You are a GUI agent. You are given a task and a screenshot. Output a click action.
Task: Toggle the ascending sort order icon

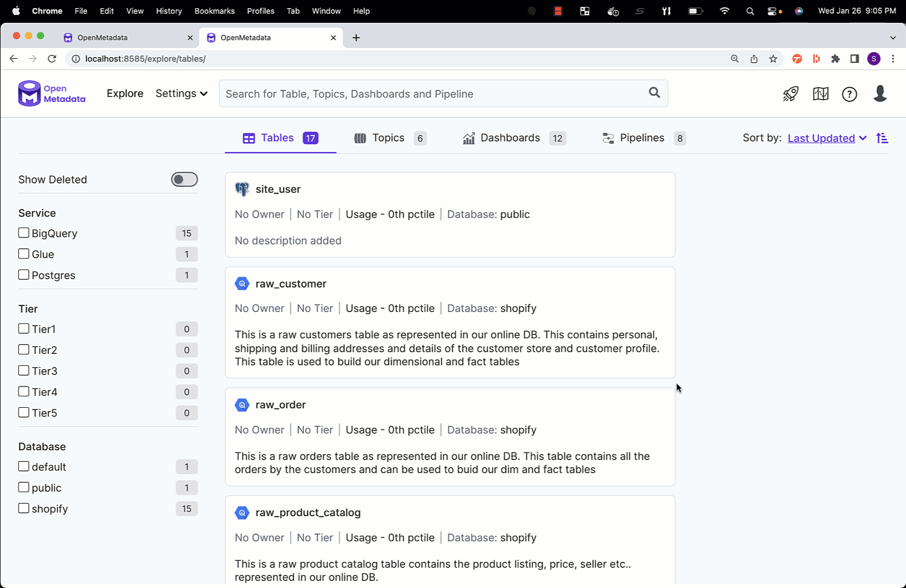pyautogui.click(x=882, y=138)
